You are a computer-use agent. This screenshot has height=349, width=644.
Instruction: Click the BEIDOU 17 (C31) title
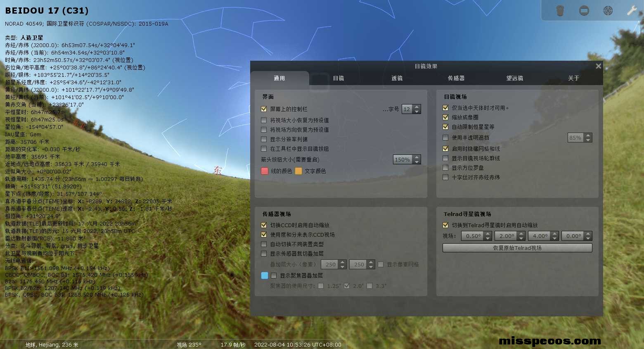tap(47, 11)
